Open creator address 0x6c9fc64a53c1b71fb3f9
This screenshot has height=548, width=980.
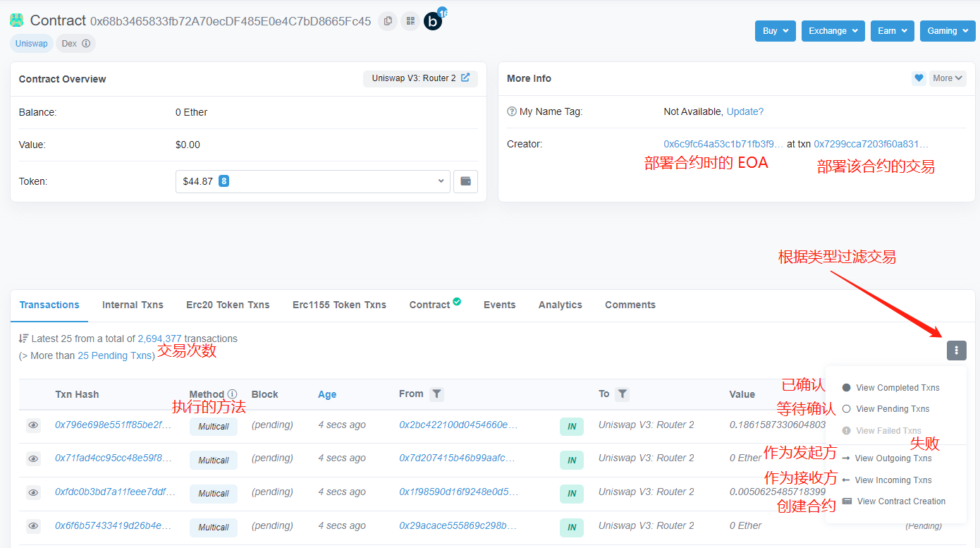tap(723, 144)
